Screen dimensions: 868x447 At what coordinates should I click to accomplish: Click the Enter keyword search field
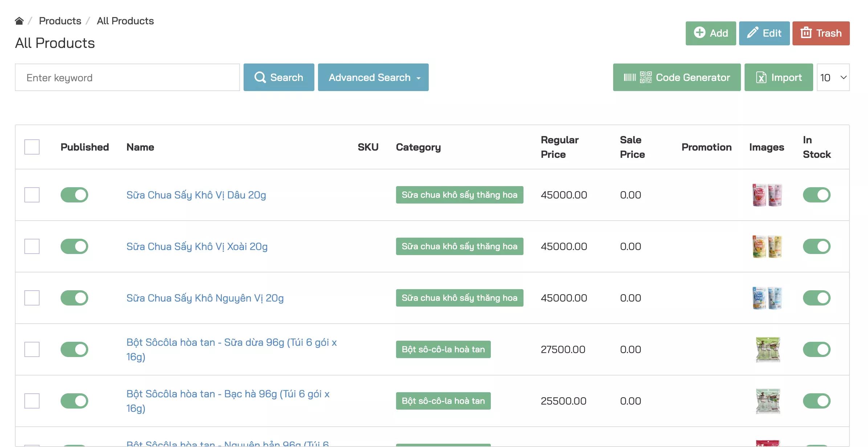click(x=127, y=77)
